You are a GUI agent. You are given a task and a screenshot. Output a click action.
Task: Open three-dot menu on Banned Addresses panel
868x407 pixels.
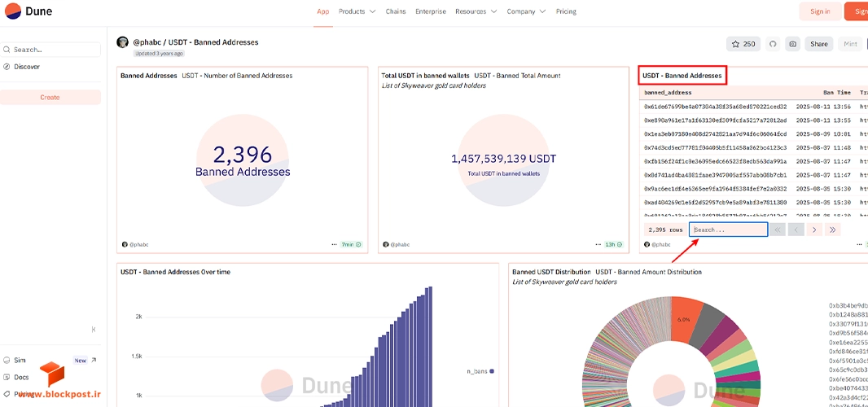(x=334, y=244)
